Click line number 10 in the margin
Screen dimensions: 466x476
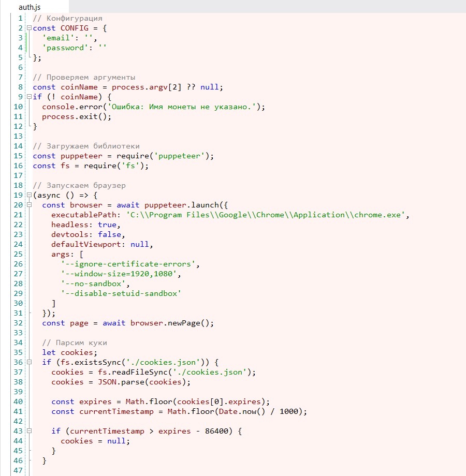(x=18, y=107)
